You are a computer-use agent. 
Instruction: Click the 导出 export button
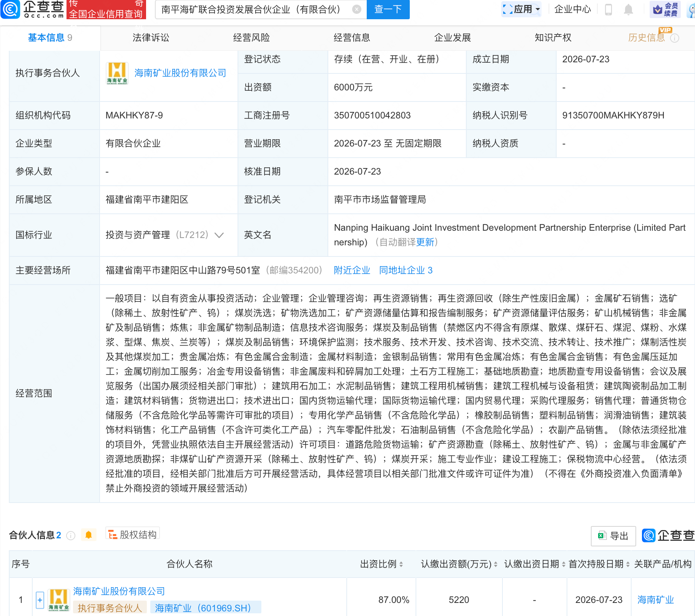click(x=613, y=536)
